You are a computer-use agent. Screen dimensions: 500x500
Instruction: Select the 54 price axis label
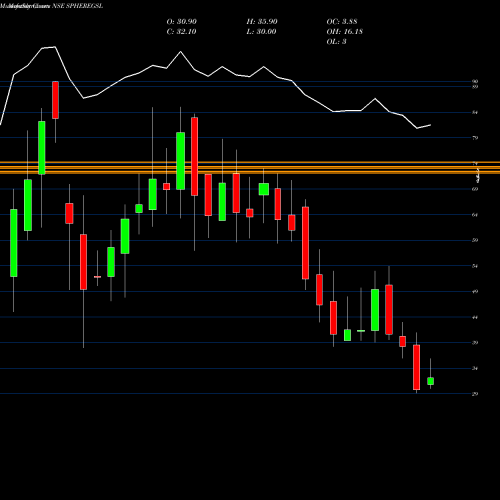pyautogui.click(x=475, y=266)
